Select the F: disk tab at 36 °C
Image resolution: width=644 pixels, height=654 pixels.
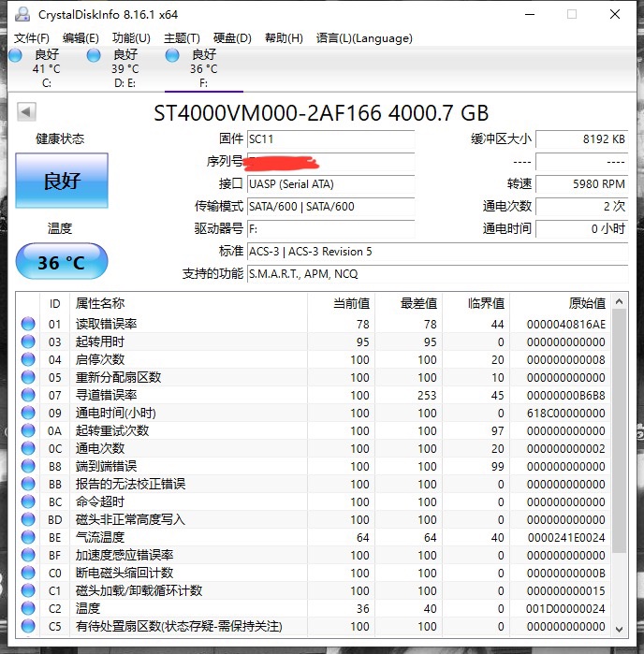(204, 69)
